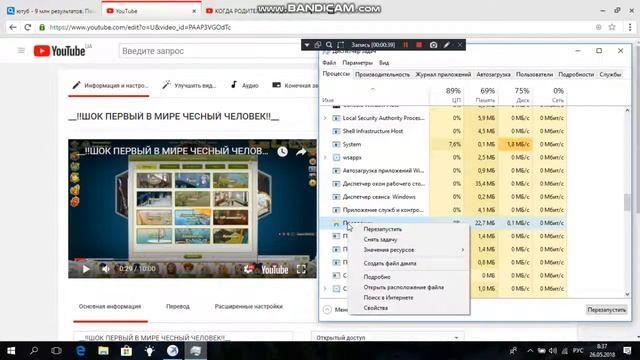
Task: Open Журнал приложений tab
Action: coord(443,75)
